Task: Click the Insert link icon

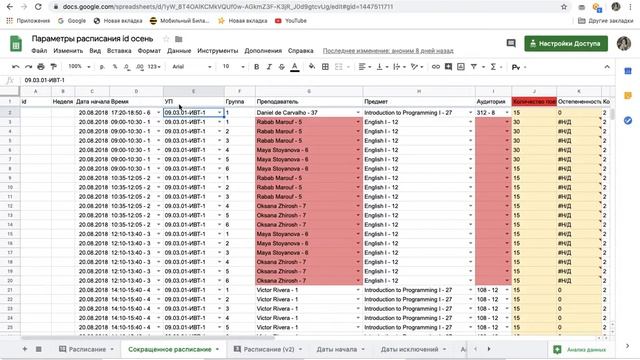Action: tap(436, 67)
